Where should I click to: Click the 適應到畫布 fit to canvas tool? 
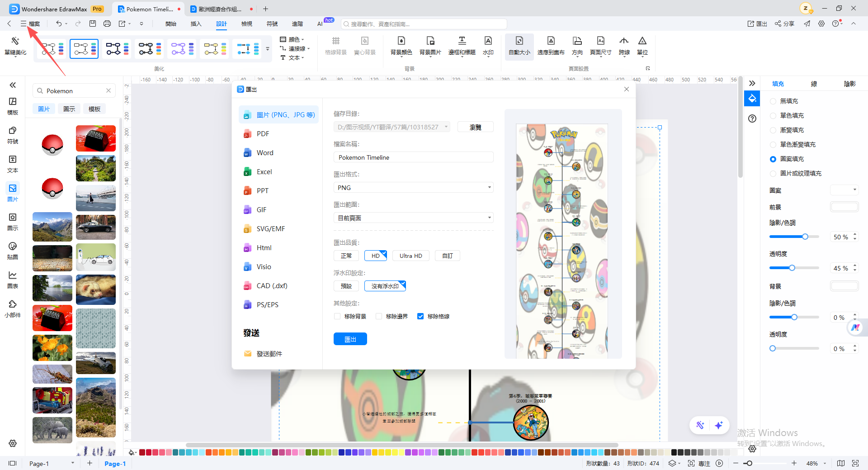point(551,46)
